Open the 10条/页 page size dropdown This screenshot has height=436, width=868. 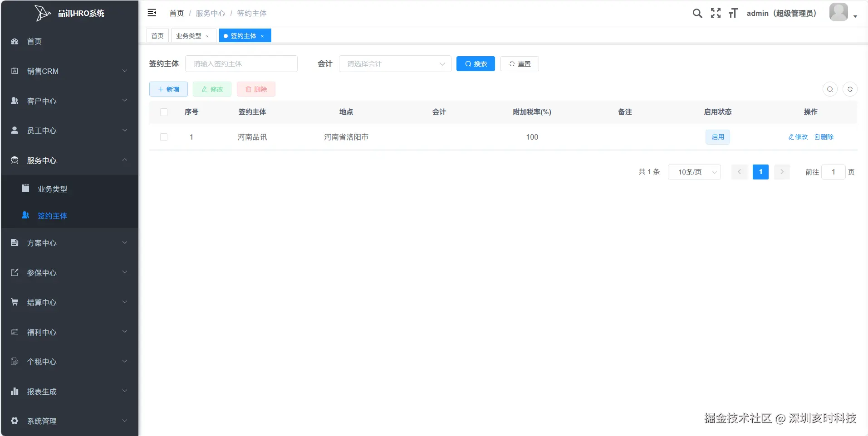click(694, 172)
